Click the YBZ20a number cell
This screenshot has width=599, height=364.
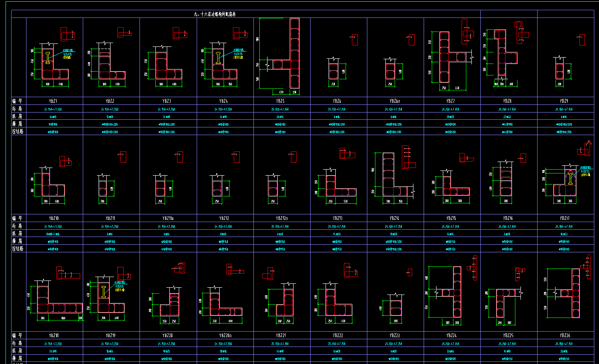tap(225, 335)
